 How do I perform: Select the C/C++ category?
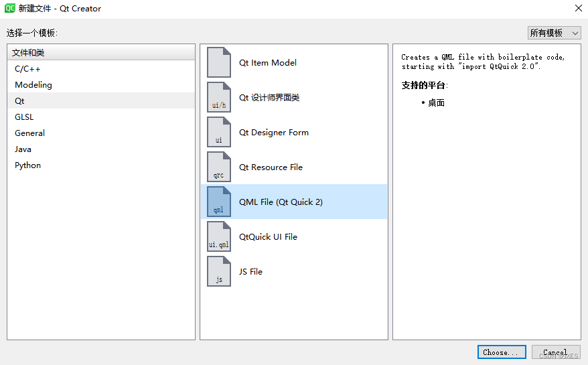coord(101,69)
